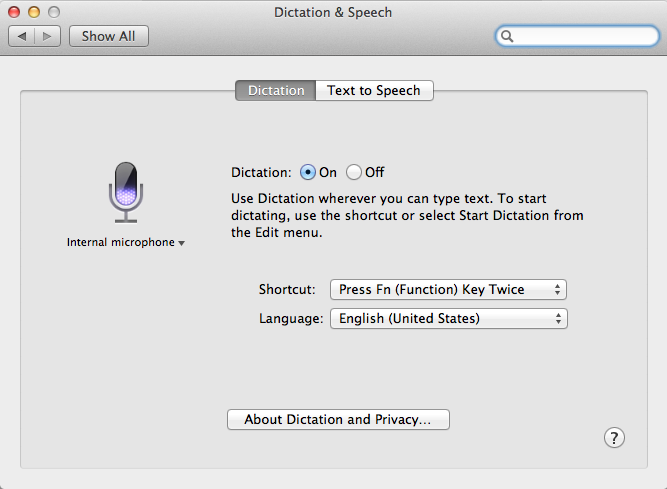Click the search magnifier icon

tap(507, 36)
